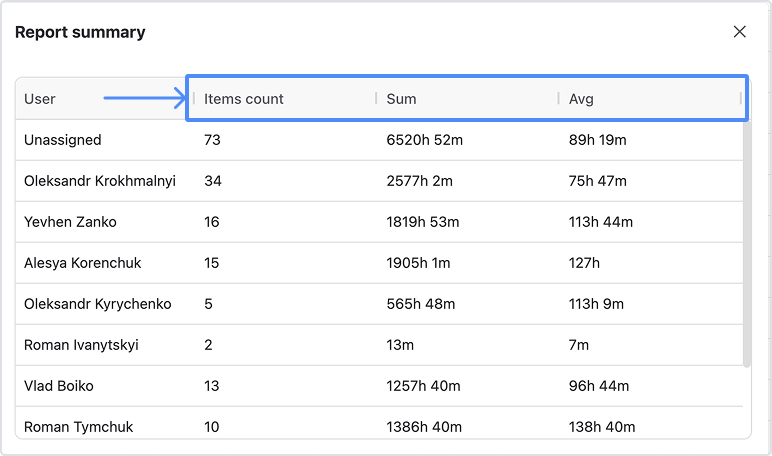Click Roman Tymchuk's name
The height and width of the screenshot is (456, 772).
(x=78, y=427)
